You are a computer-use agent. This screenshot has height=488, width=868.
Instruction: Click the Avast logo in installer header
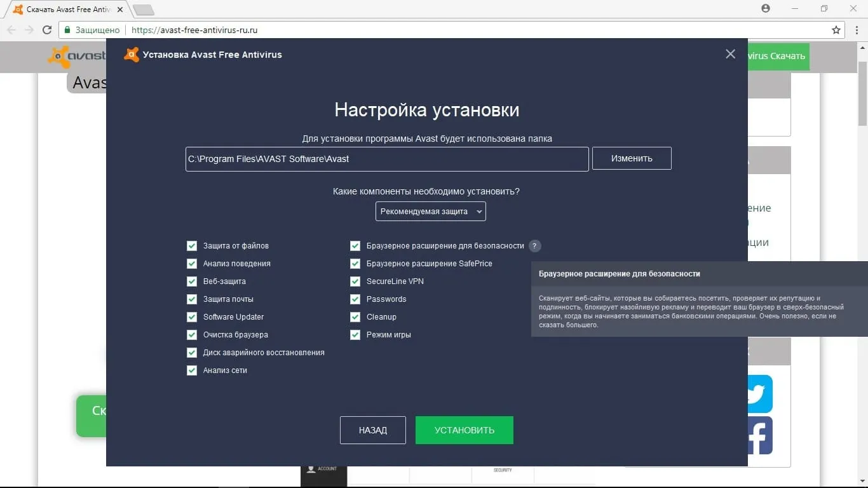(132, 55)
